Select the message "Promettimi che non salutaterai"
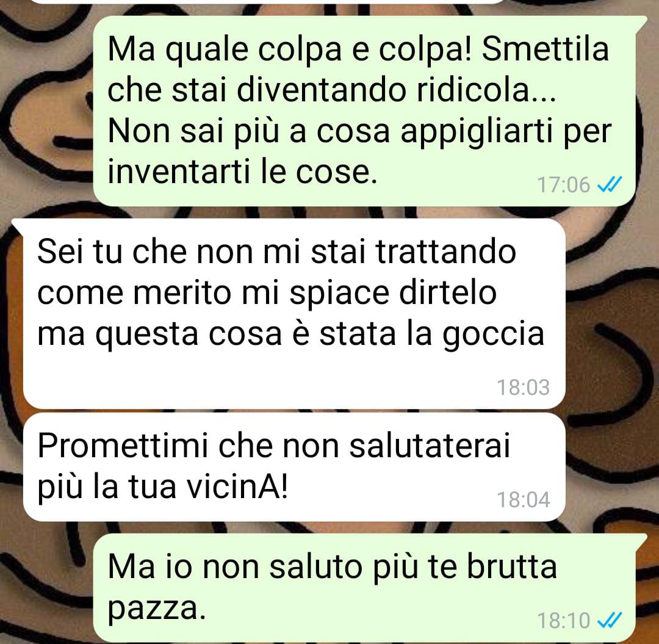This screenshot has width=659, height=644. point(293,467)
